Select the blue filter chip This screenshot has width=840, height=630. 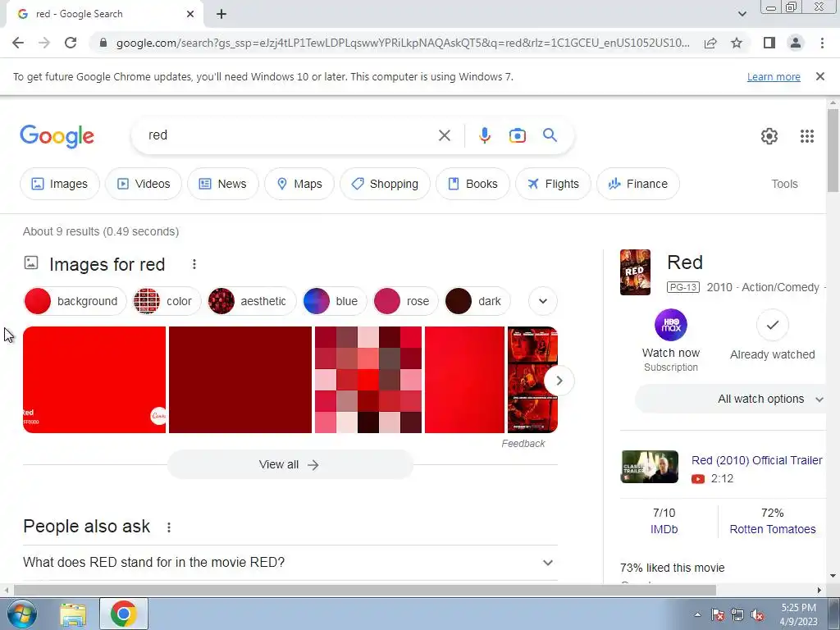click(x=335, y=301)
